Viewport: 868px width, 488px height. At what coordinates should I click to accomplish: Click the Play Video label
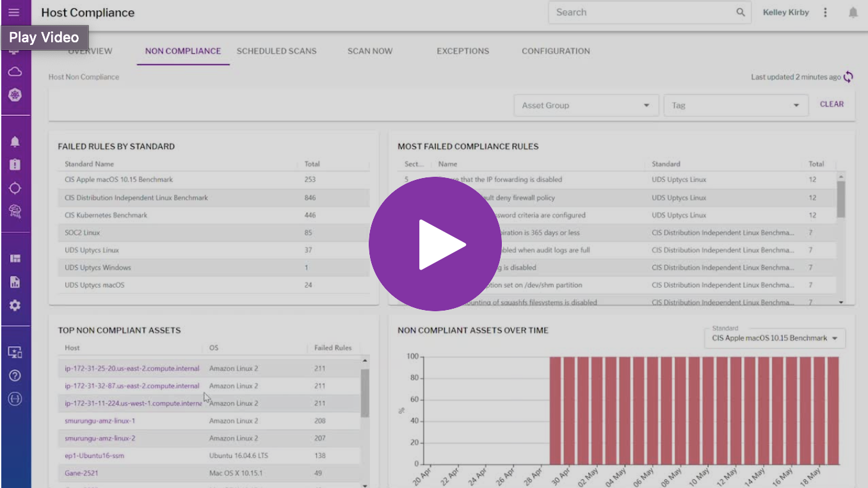[44, 37]
